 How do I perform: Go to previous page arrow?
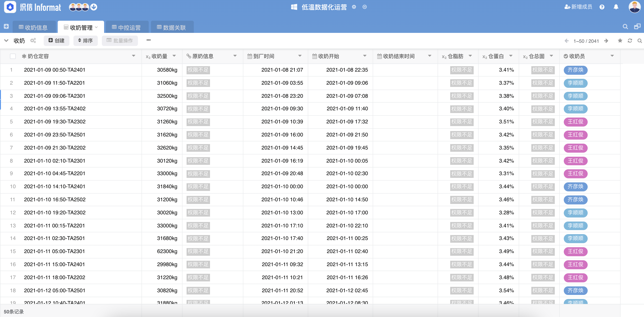[x=566, y=41]
